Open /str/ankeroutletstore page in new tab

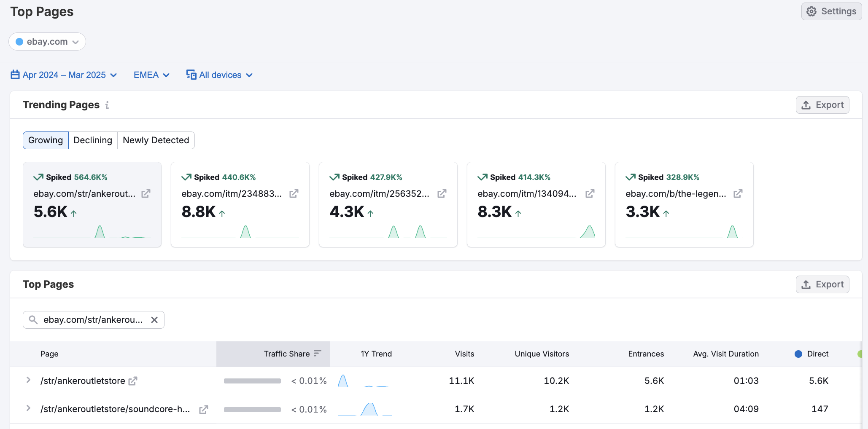click(133, 381)
